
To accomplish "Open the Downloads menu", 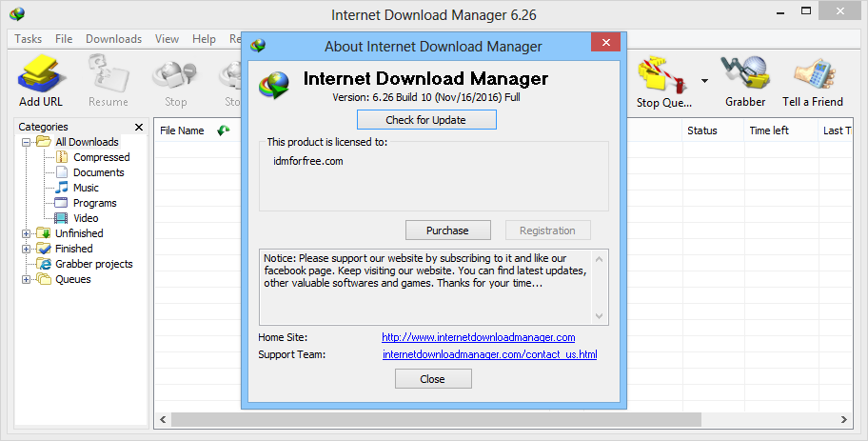I will coord(113,39).
